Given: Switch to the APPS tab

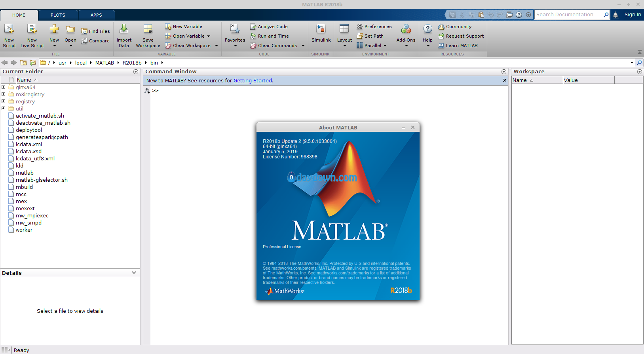Looking at the screenshot, I should 96,15.
